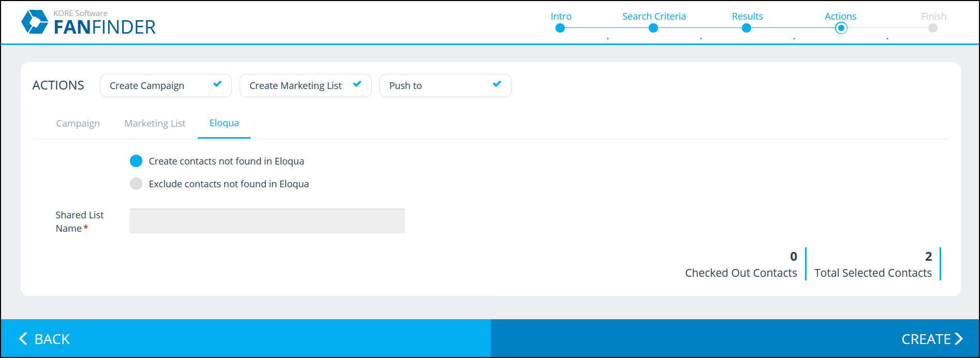Click the Search Criteria progress dot
The width and height of the screenshot is (980, 358).
[x=653, y=28]
